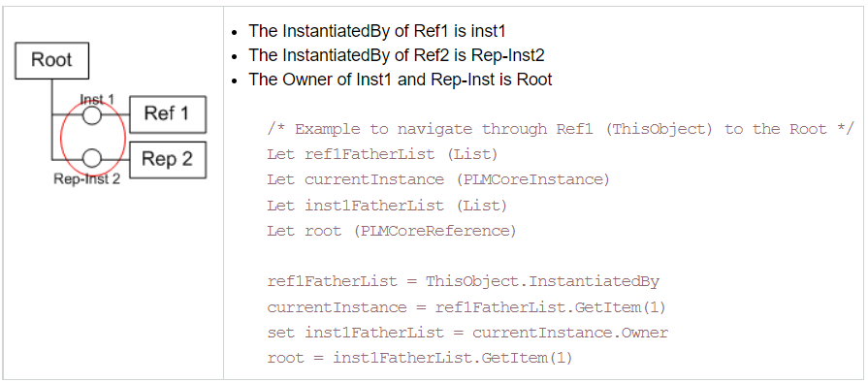Click 'Let root (PLMCoreReference)' line
868x383 pixels.
(392, 231)
